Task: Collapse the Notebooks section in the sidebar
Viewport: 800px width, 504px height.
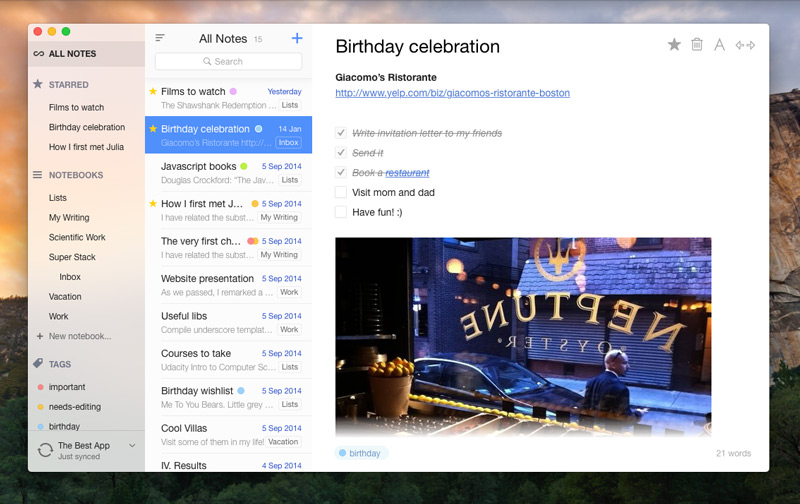Action: tap(75, 175)
